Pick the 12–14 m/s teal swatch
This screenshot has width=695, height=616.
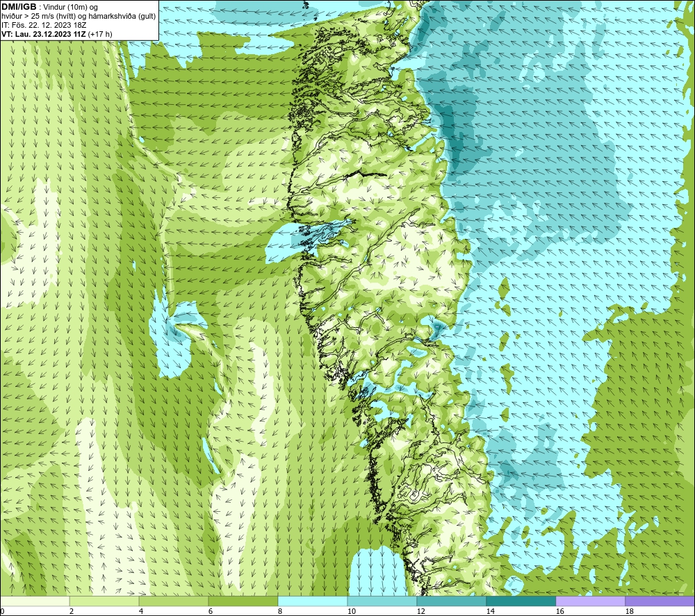click(451, 601)
